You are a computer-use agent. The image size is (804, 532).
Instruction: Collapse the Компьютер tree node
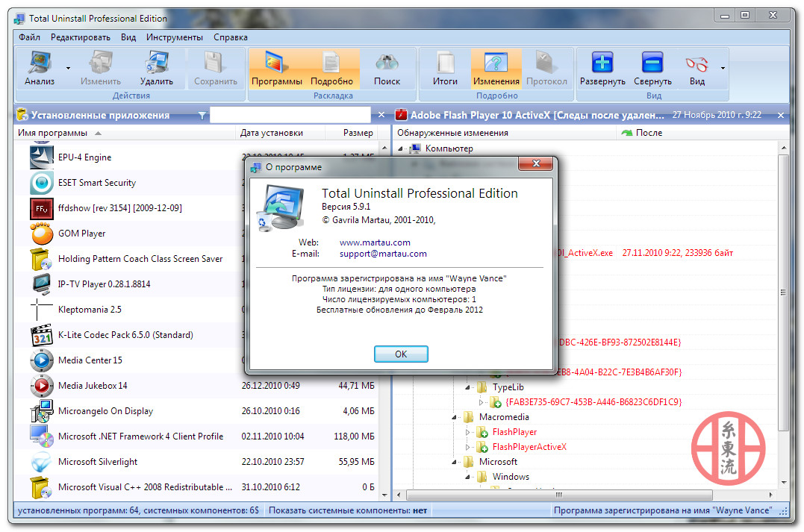pos(400,148)
